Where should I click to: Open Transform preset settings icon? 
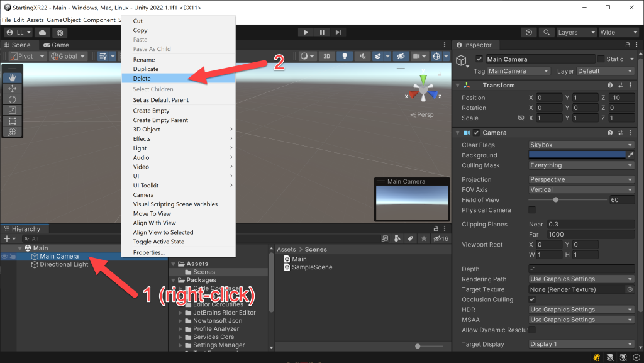[x=620, y=86]
